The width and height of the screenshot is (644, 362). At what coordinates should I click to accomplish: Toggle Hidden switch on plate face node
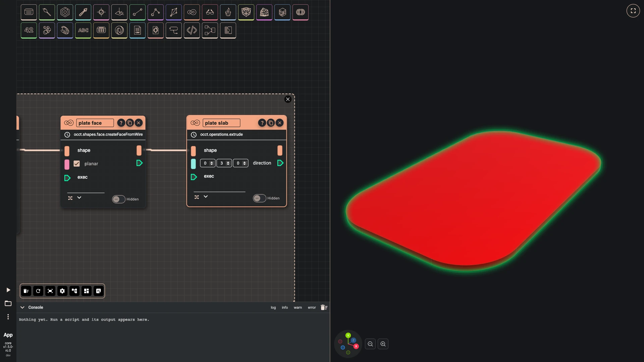click(118, 199)
